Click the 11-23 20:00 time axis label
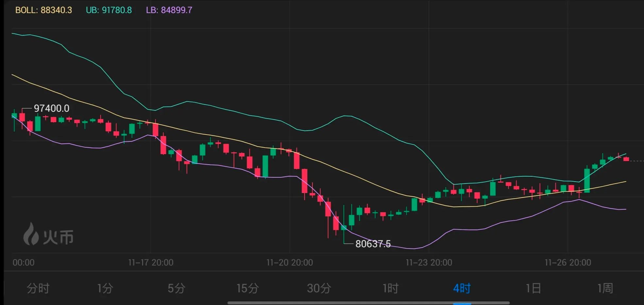This screenshot has width=644, height=305. 429,263
